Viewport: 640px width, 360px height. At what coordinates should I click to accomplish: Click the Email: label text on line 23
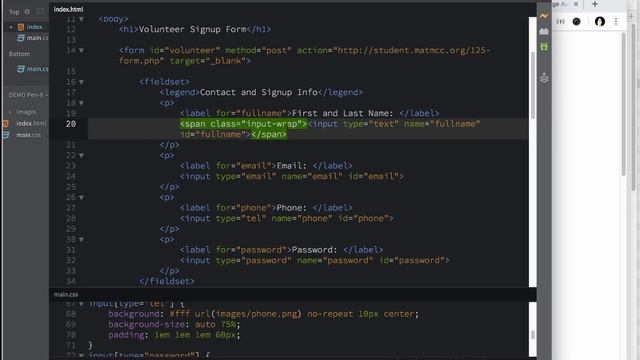[x=292, y=166]
